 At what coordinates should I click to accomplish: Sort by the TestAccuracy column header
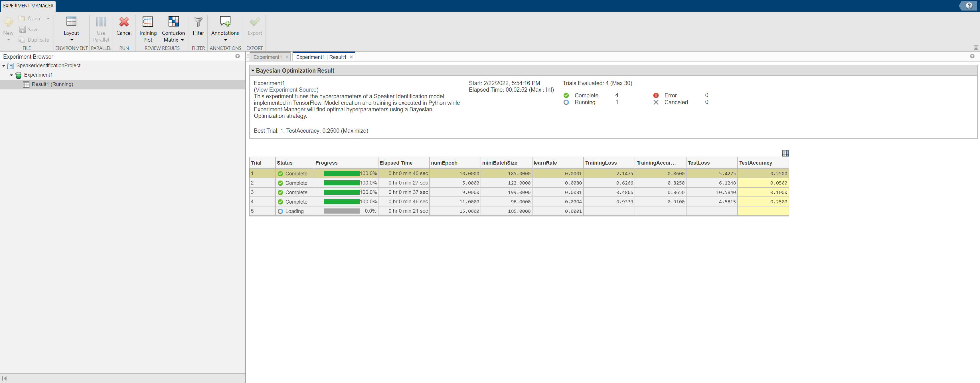756,163
